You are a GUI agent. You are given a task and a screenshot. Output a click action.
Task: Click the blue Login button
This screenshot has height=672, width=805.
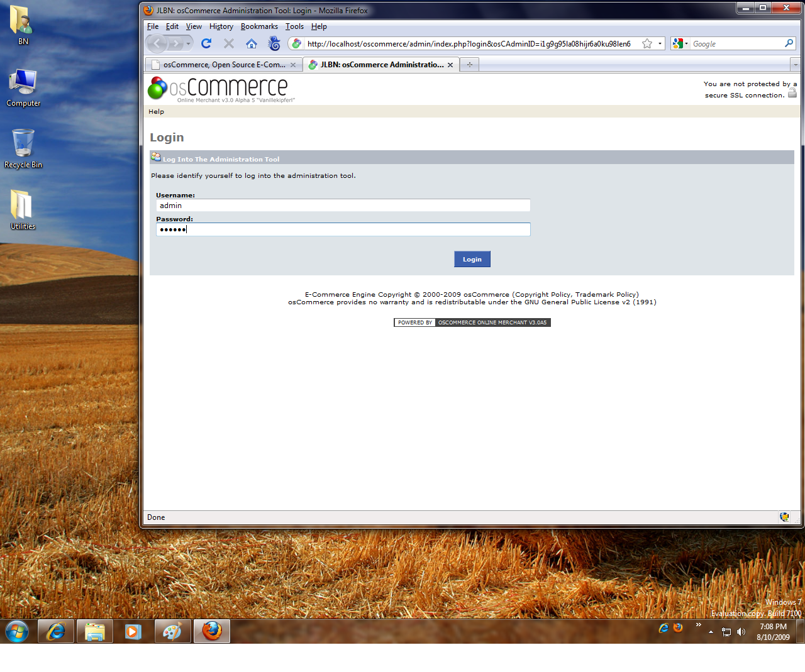[472, 259]
